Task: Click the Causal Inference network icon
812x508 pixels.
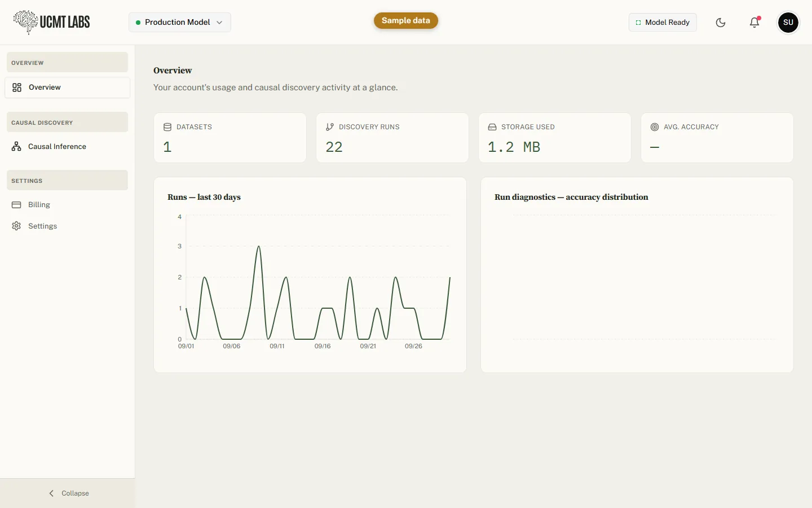Action: tap(16, 147)
